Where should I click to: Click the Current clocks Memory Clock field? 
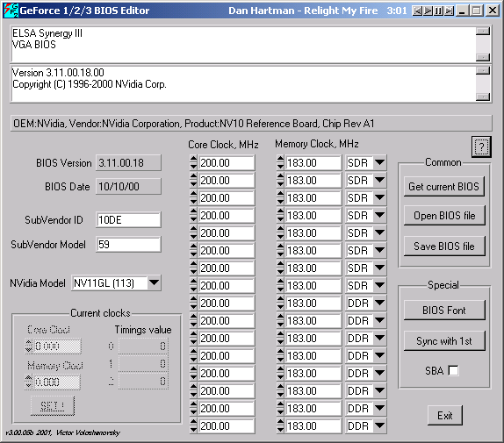coord(57,382)
